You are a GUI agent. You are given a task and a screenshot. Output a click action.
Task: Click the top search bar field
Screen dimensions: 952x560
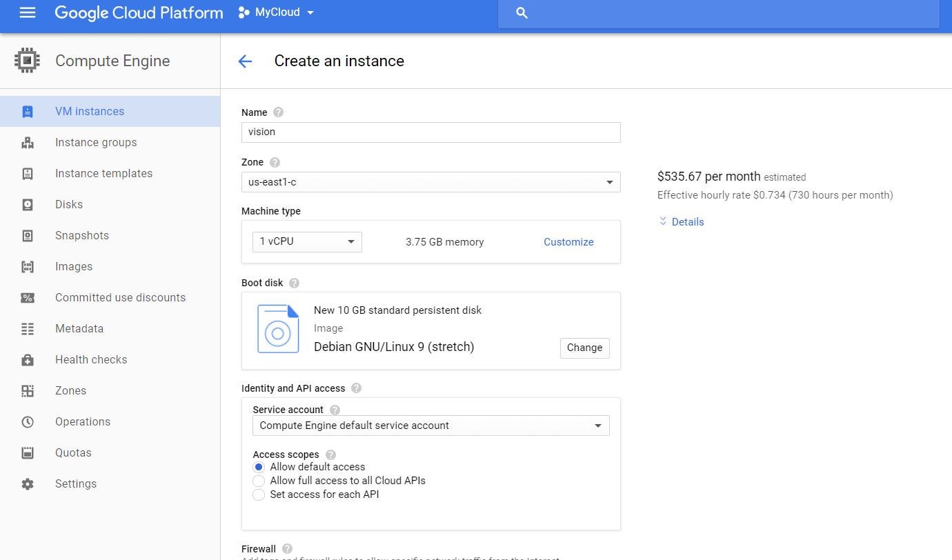coord(718,13)
